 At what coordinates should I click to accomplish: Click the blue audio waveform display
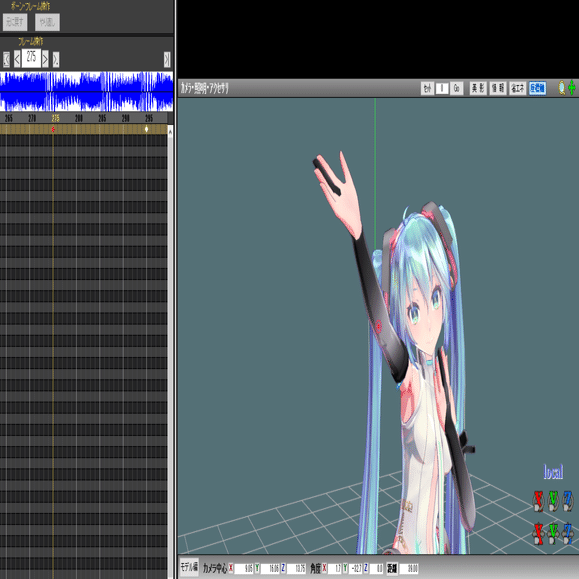(86, 92)
